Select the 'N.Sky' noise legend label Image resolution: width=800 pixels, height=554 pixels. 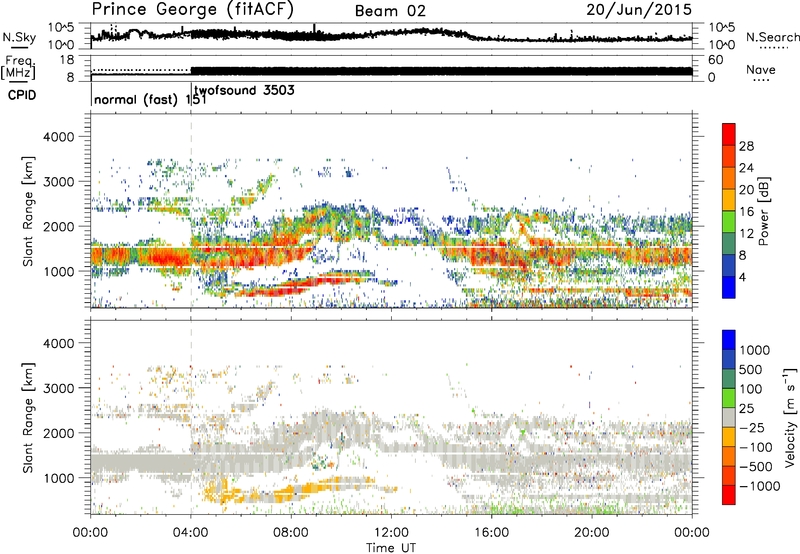(x=19, y=37)
